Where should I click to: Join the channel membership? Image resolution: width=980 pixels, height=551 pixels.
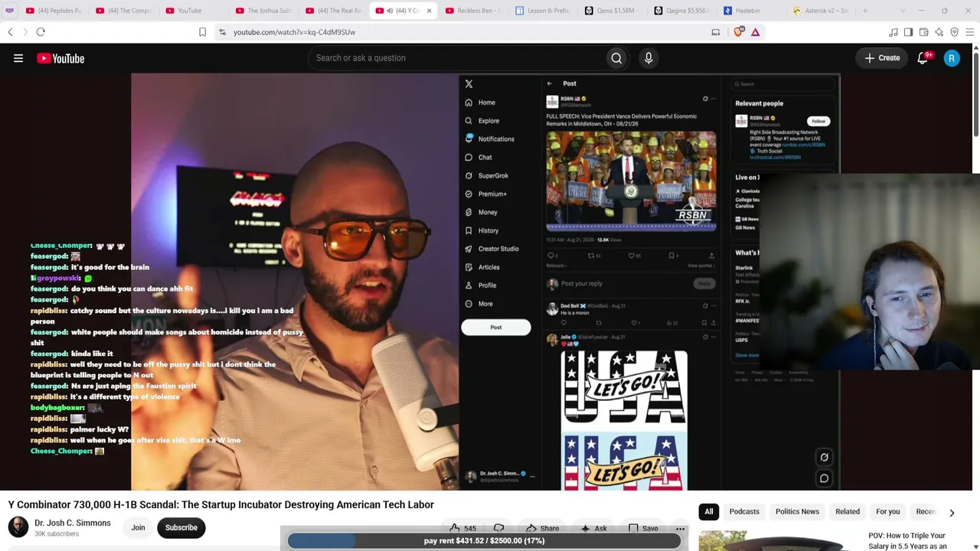pos(138,527)
